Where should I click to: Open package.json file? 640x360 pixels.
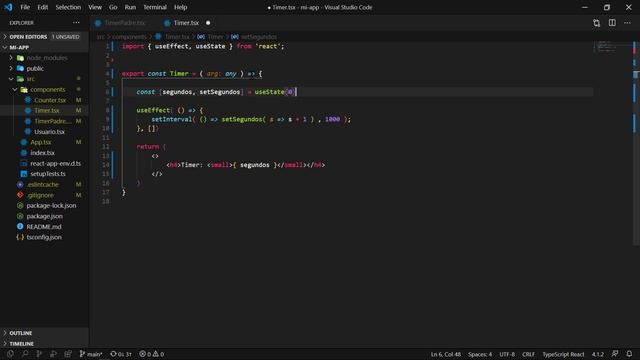[x=44, y=216]
